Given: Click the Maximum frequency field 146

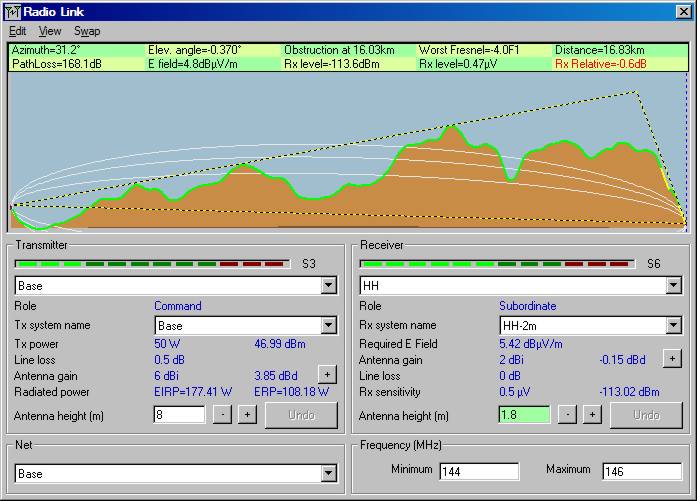Looking at the screenshot, I should click(642, 471).
